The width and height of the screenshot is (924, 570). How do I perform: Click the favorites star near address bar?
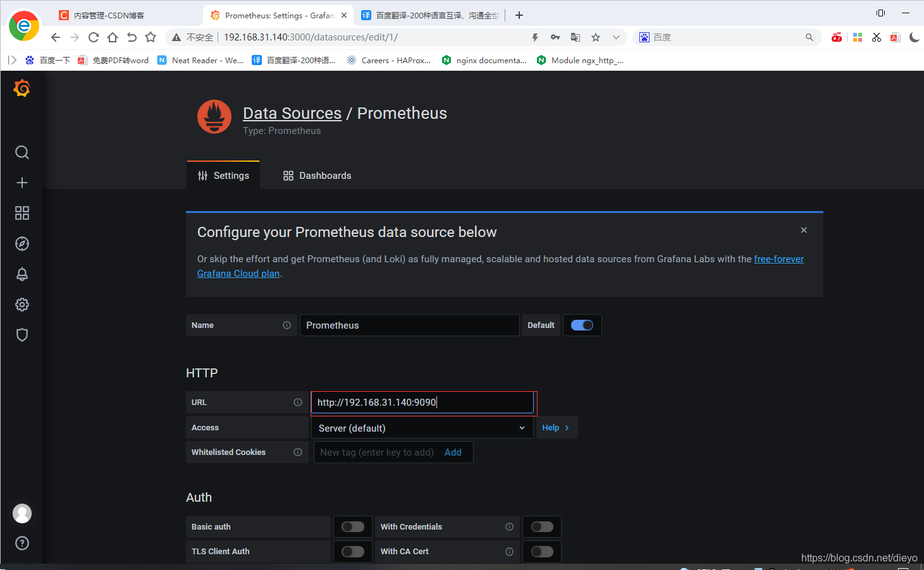151,37
